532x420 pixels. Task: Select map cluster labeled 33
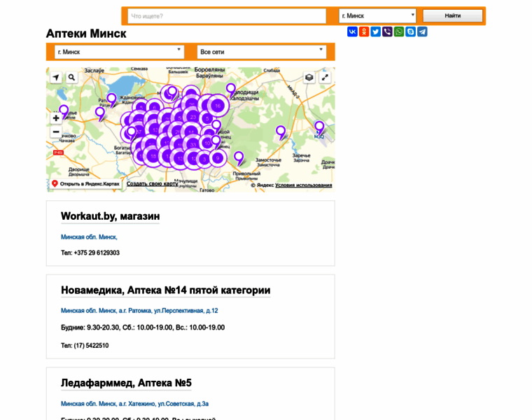pyautogui.click(x=192, y=144)
